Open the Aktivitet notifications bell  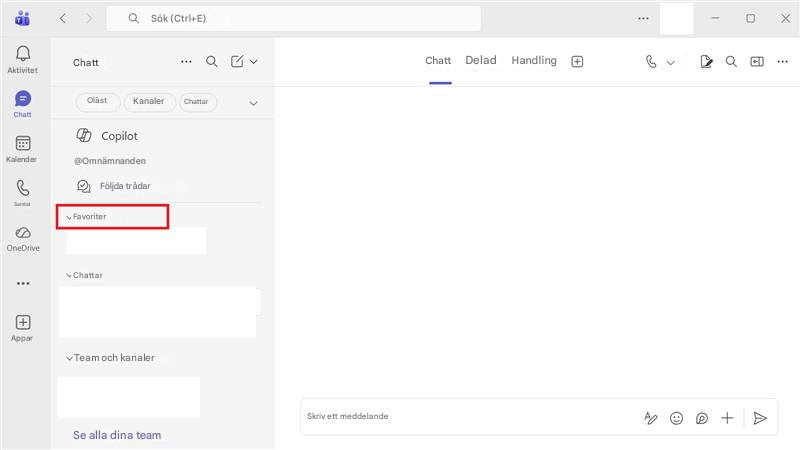click(x=22, y=59)
